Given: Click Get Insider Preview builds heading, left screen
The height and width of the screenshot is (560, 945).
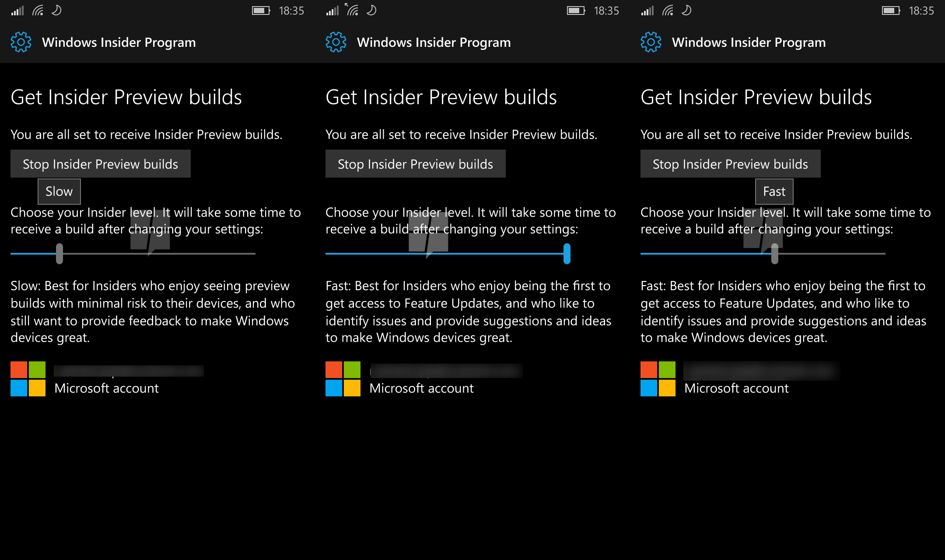Looking at the screenshot, I should pos(126,97).
